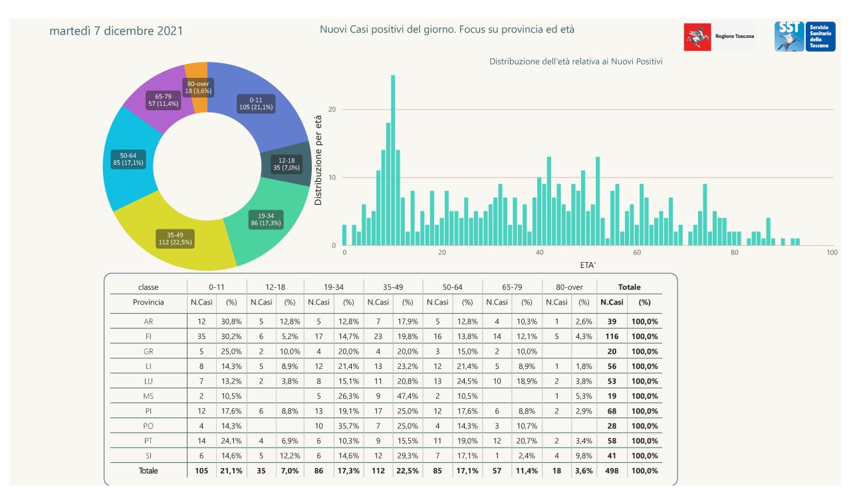
Task: Click the tallest bar in age histogram
Action: click(x=393, y=160)
